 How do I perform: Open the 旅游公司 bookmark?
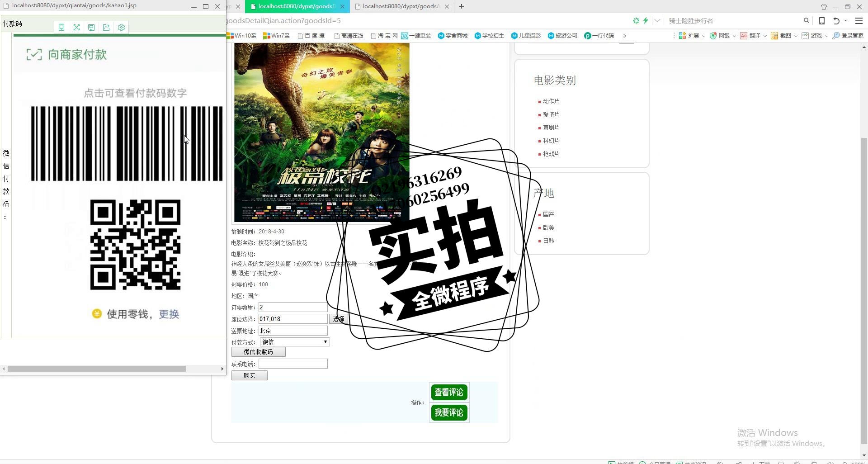point(562,36)
